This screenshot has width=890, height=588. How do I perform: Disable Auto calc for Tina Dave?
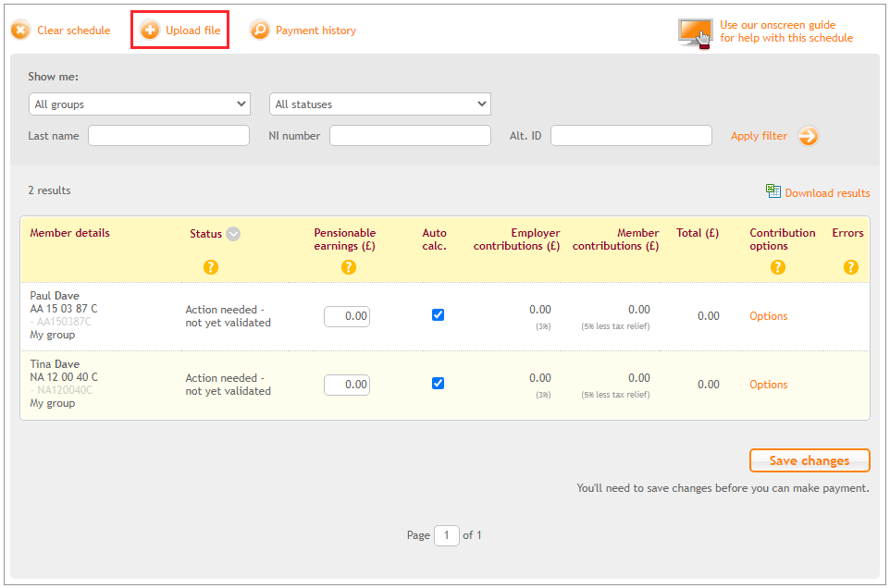coord(438,383)
